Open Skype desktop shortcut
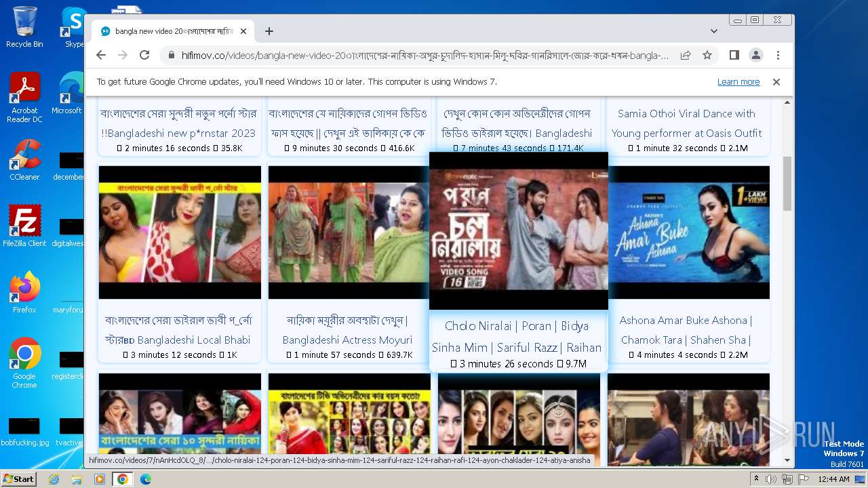The image size is (868, 488). [74, 27]
